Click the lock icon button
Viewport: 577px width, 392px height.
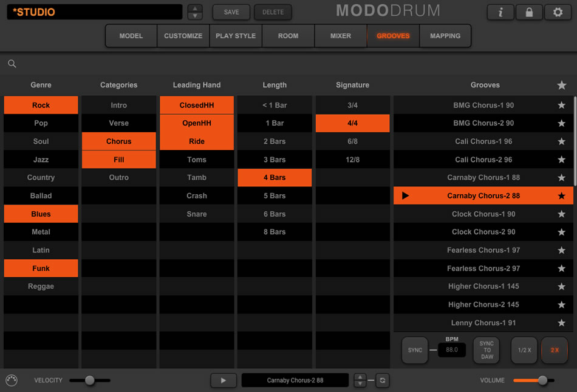click(529, 12)
